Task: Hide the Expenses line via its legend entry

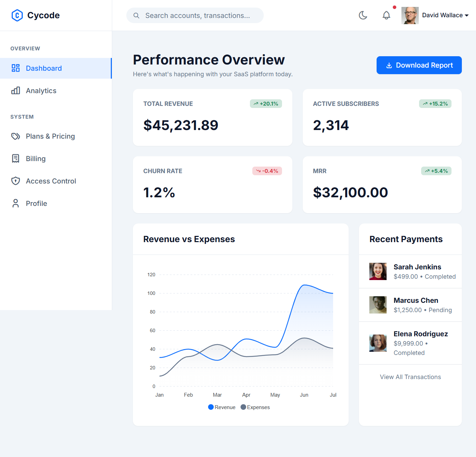Action: 255,407
